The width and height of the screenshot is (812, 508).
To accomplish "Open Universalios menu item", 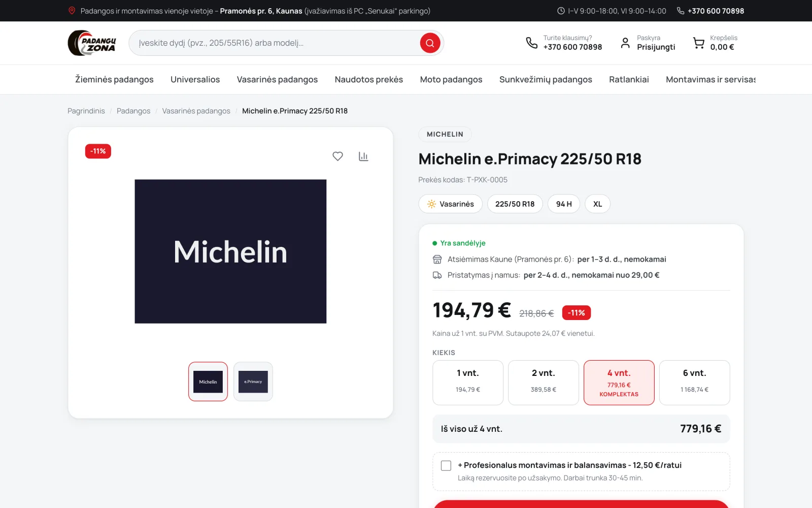I will (195, 79).
